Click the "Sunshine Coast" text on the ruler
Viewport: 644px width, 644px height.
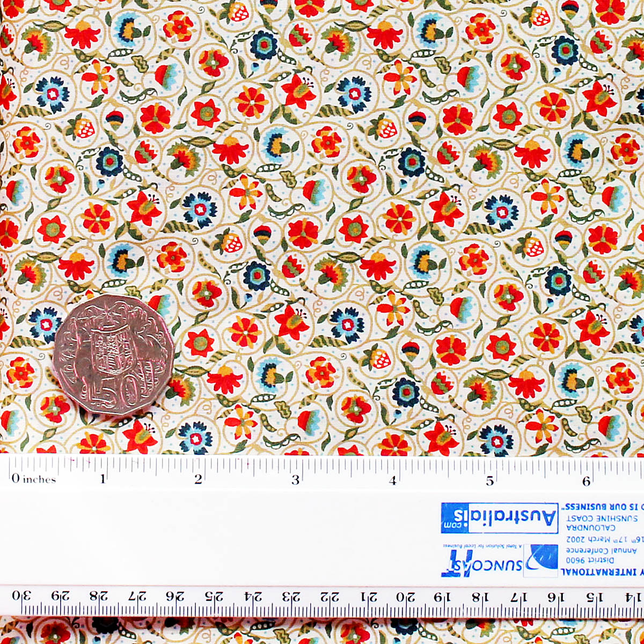tap(601, 518)
